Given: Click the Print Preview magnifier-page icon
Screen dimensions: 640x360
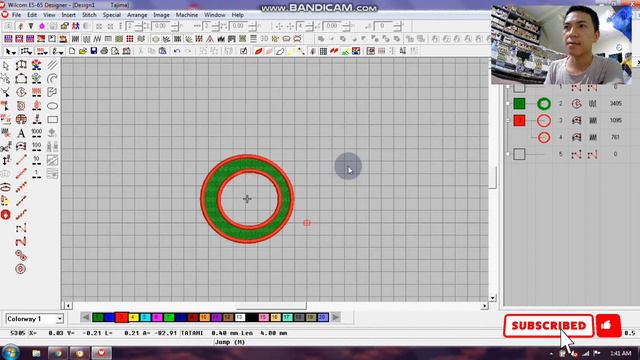Looking at the screenshot, I should [116, 51].
